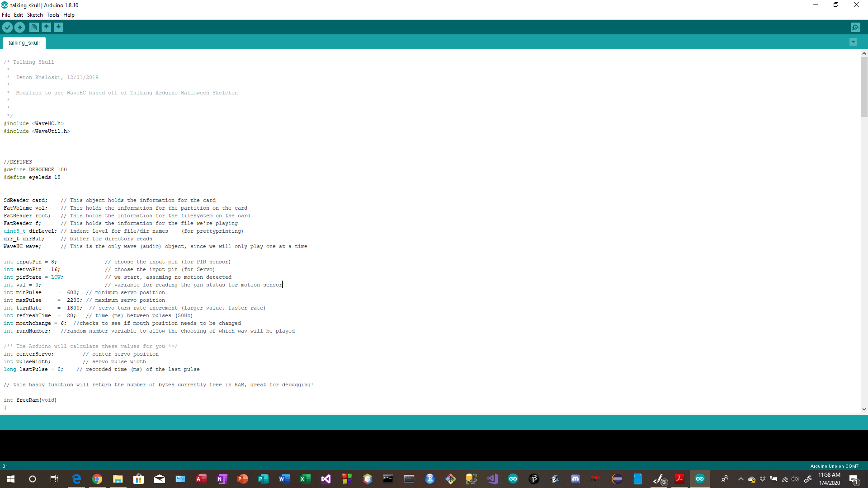This screenshot has height=488, width=868.
Task: Click the scroll down arrow of editor
Action: click(x=864, y=409)
